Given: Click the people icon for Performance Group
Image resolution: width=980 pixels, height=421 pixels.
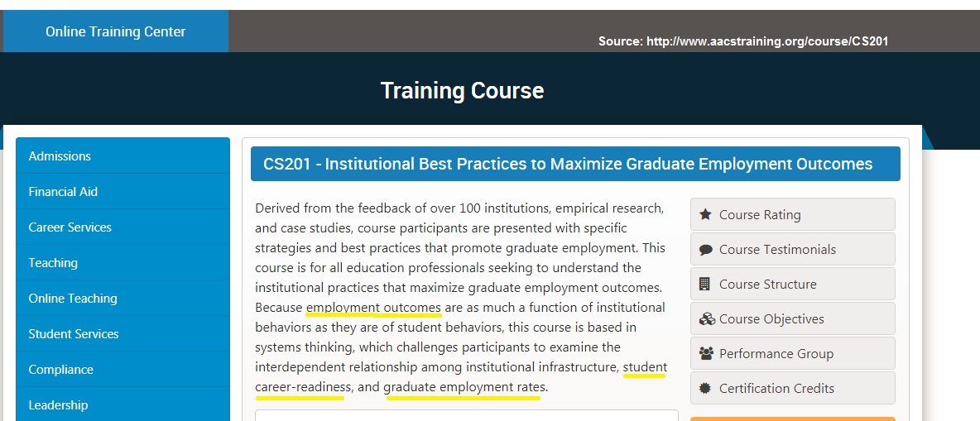Looking at the screenshot, I should 706,353.
